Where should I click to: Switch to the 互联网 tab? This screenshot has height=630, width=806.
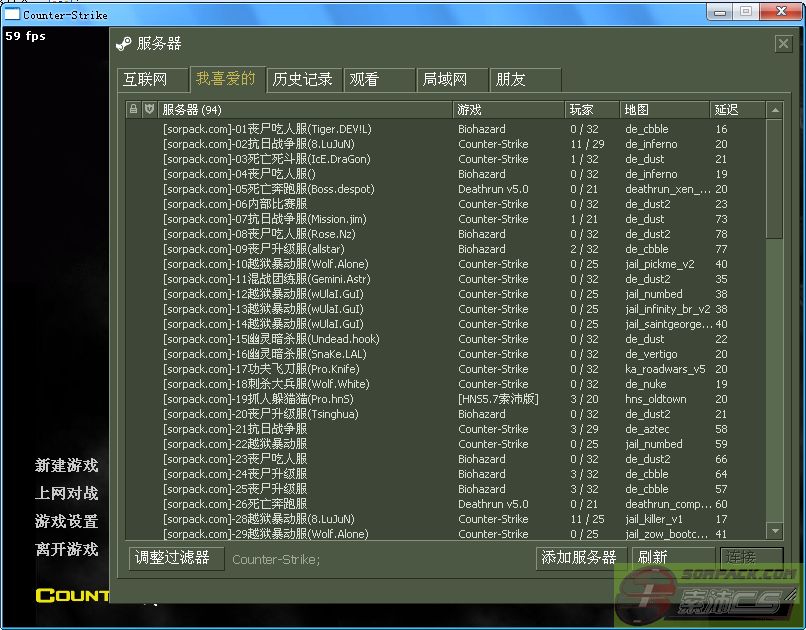[145, 80]
